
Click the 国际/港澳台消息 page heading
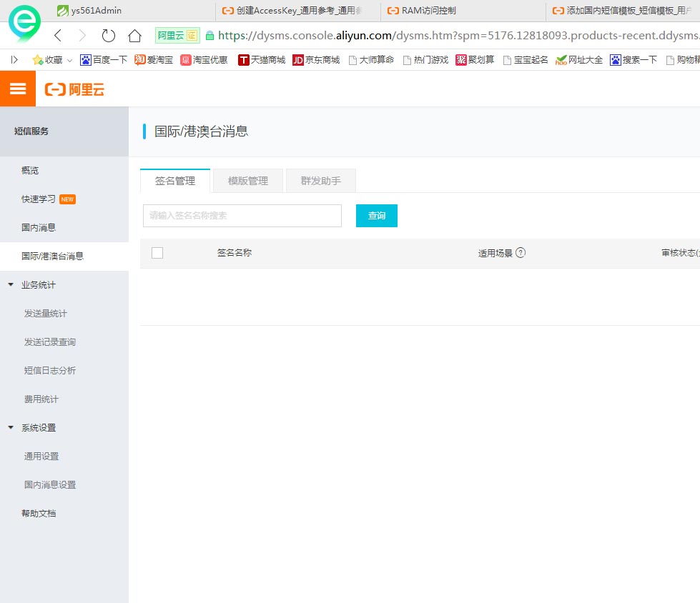click(x=202, y=131)
